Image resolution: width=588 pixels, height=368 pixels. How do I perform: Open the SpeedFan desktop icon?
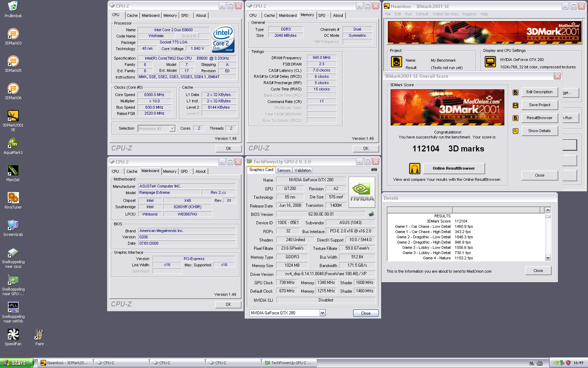pyautogui.click(x=13, y=334)
